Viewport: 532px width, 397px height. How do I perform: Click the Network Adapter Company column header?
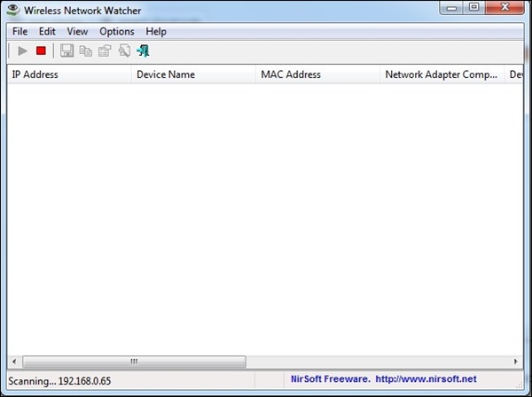pos(441,75)
